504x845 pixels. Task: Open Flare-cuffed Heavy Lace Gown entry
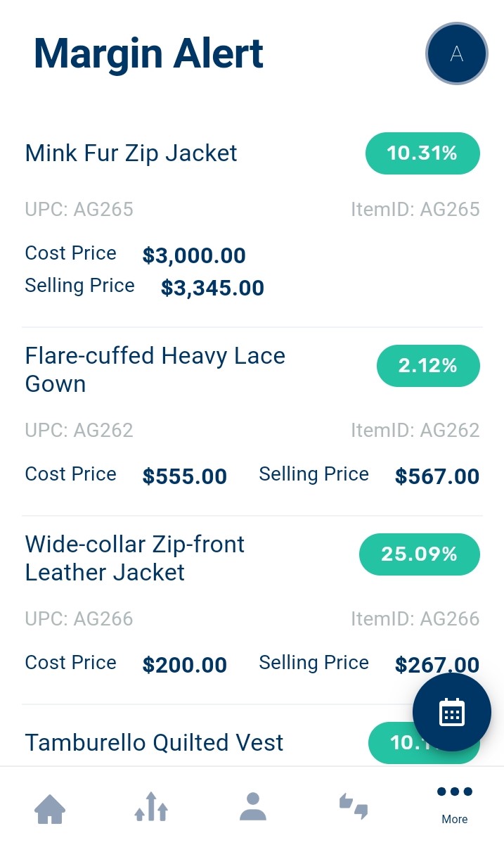tap(155, 369)
